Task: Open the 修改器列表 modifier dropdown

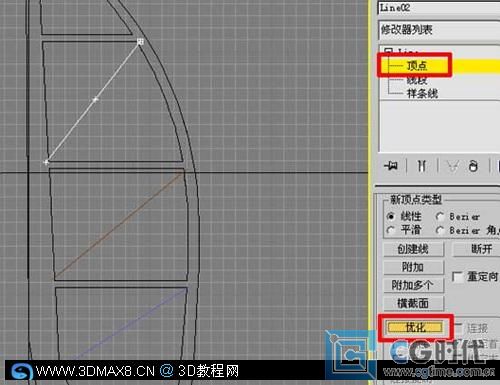Action: (x=439, y=30)
